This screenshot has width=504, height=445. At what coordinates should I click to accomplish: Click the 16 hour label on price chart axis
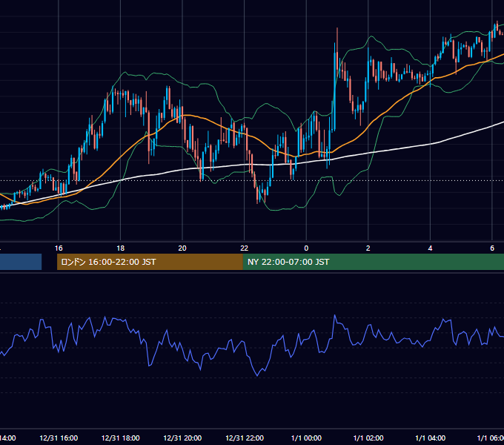click(x=59, y=248)
